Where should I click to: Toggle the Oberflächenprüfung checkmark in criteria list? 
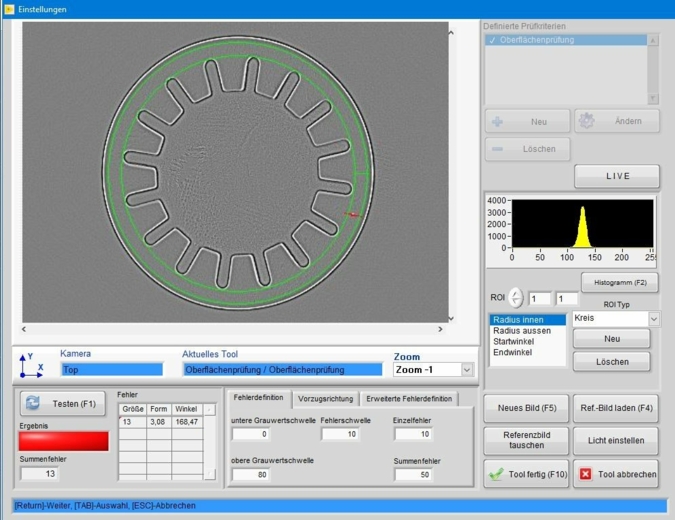[492, 40]
